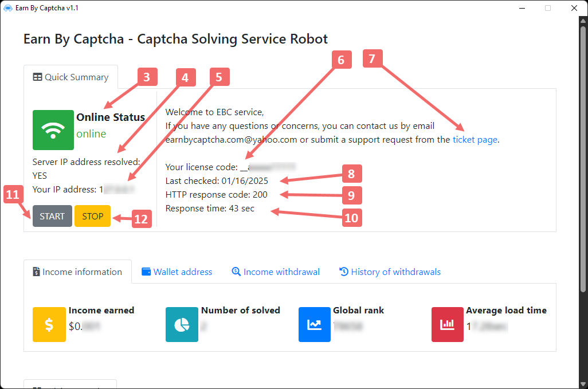
Task: Open the Quick Summary tab
Action: [71, 77]
